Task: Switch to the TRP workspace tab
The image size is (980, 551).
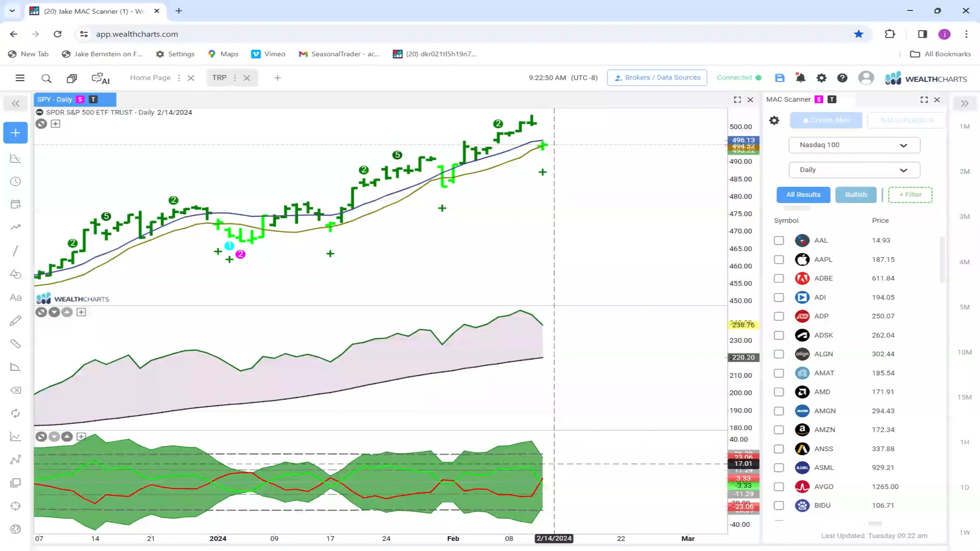Action: coord(219,78)
